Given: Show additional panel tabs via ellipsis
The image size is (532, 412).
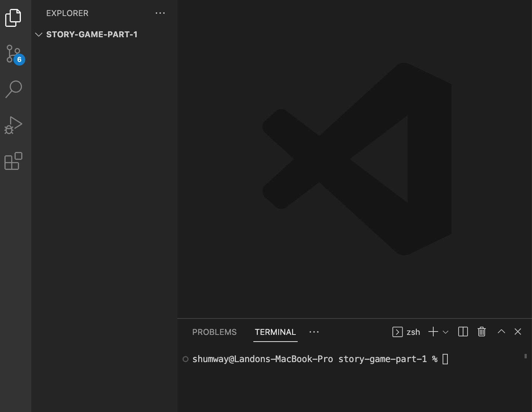Looking at the screenshot, I should click(x=314, y=332).
